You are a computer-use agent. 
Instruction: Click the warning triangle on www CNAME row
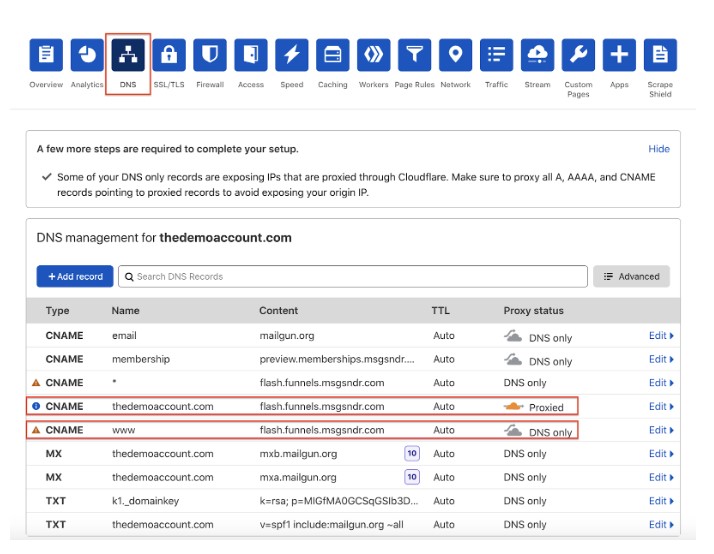(36, 430)
